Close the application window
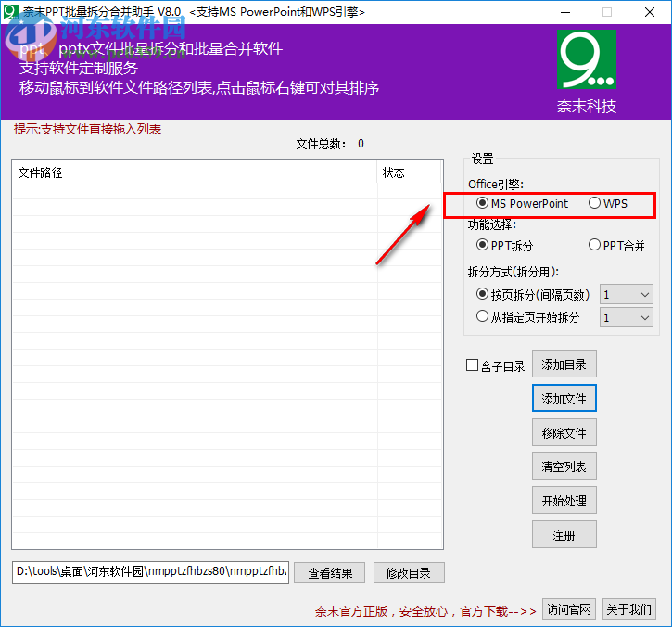The width and height of the screenshot is (672, 627). pos(649,12)
